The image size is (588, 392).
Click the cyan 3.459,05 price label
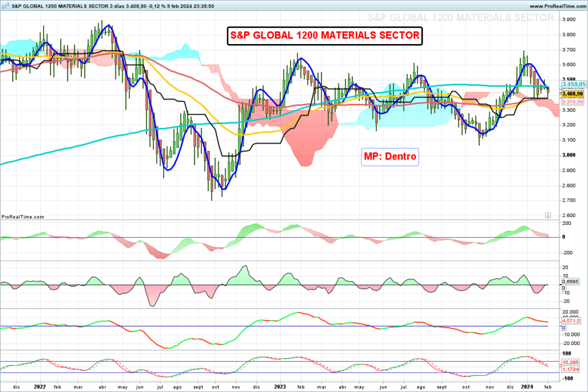click(x=574, y=84)
